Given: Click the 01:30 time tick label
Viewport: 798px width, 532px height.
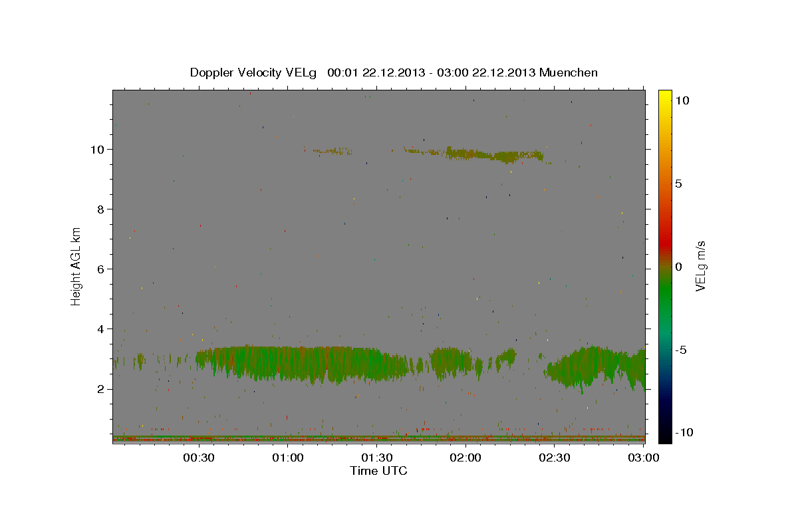Looking at the screenshot, I should tap(376, 458).
